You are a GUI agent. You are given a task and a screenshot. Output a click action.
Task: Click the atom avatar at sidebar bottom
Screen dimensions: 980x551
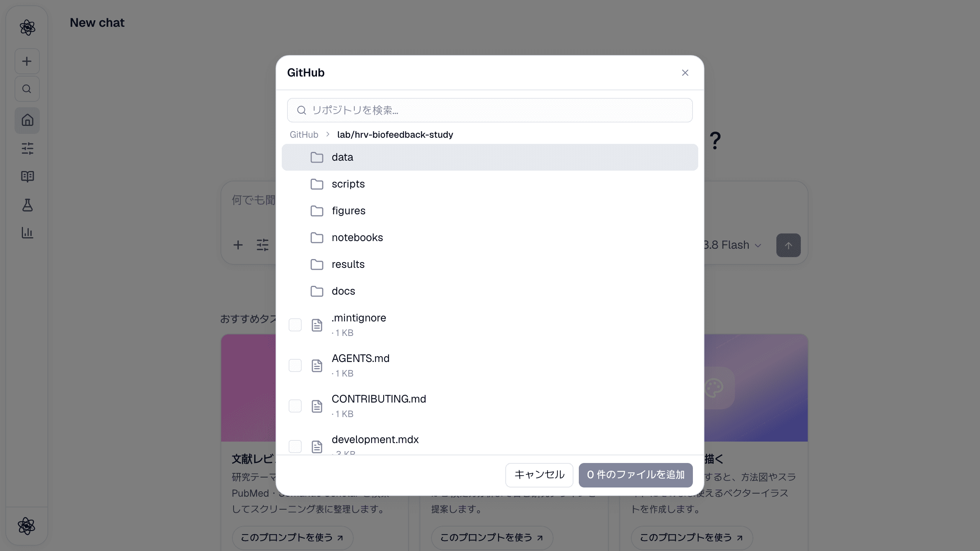click(27, 526)
